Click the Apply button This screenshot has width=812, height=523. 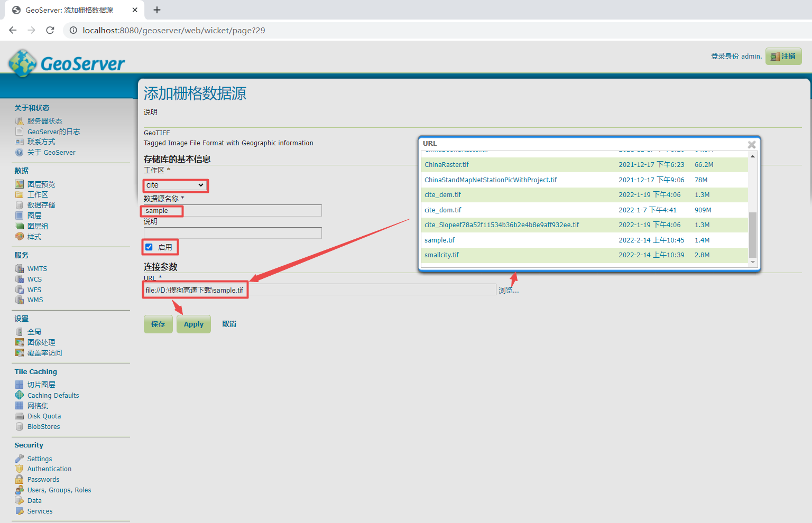coord(193,324)
